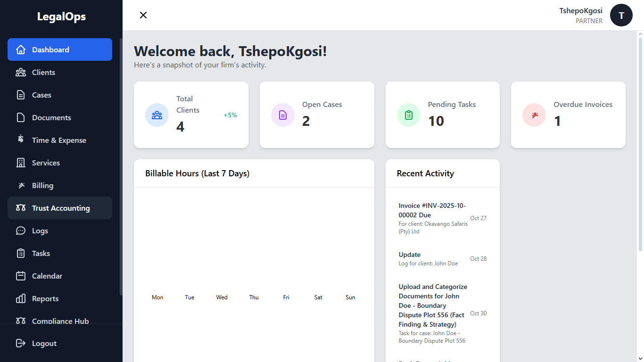This screenshot has height=362, width=644.
Task: Click the Pending Tasks green clipboard icon
Action: tap(408, 115)
